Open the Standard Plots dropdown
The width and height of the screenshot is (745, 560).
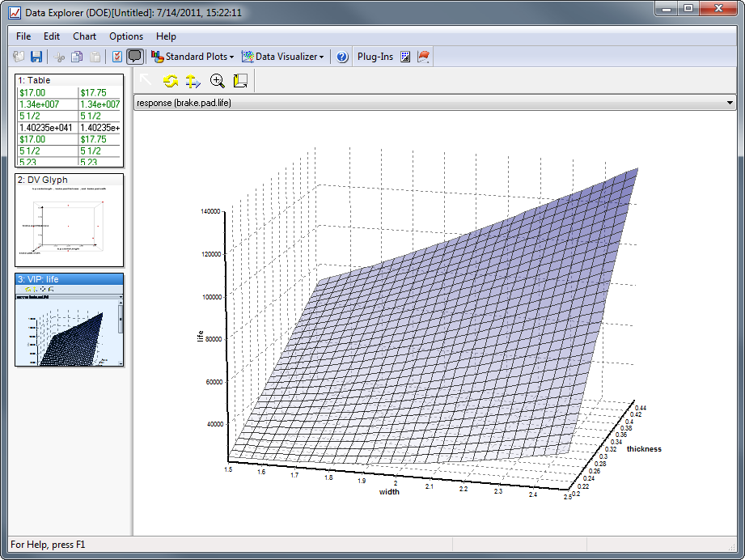[193, 57]
